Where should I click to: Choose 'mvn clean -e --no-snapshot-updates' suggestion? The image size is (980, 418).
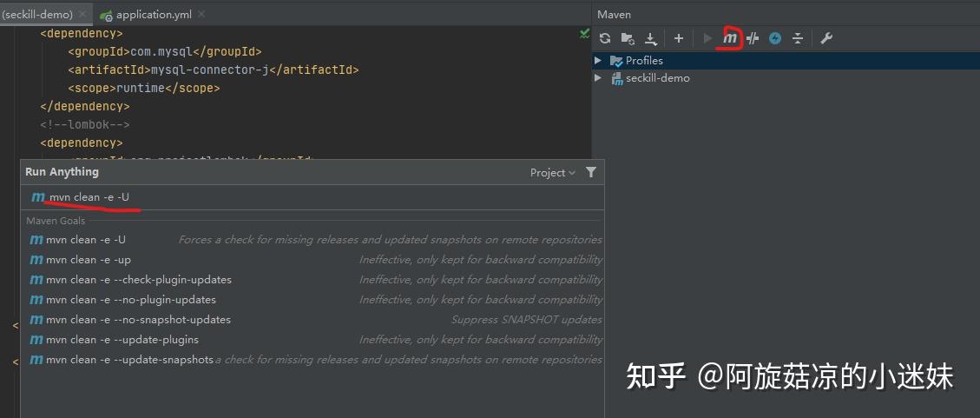[138, 320]
